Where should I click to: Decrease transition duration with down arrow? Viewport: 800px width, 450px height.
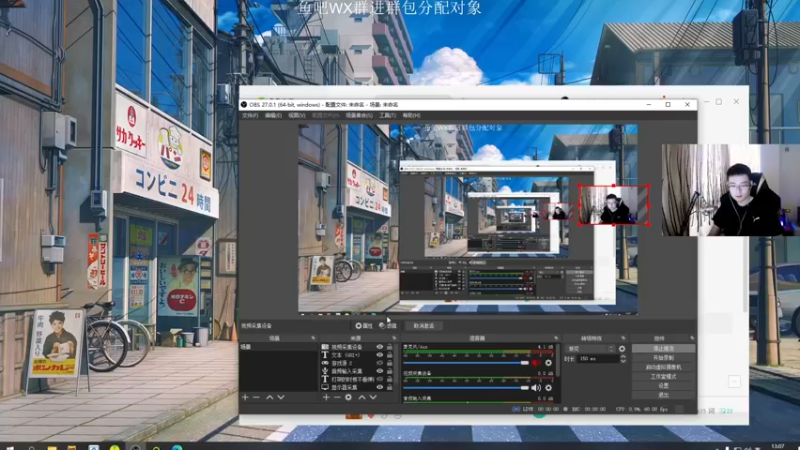click(x=623, y=361)
